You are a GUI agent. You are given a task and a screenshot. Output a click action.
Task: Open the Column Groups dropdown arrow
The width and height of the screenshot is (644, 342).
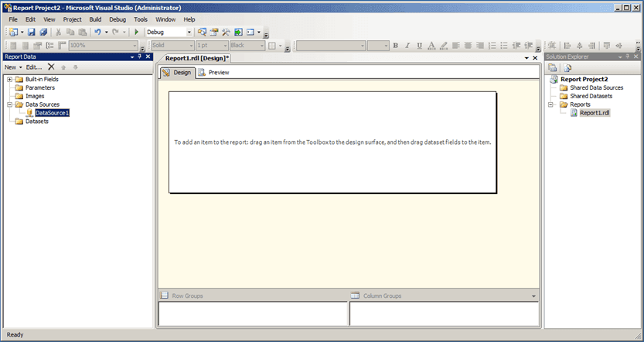(x=533, y=296)
